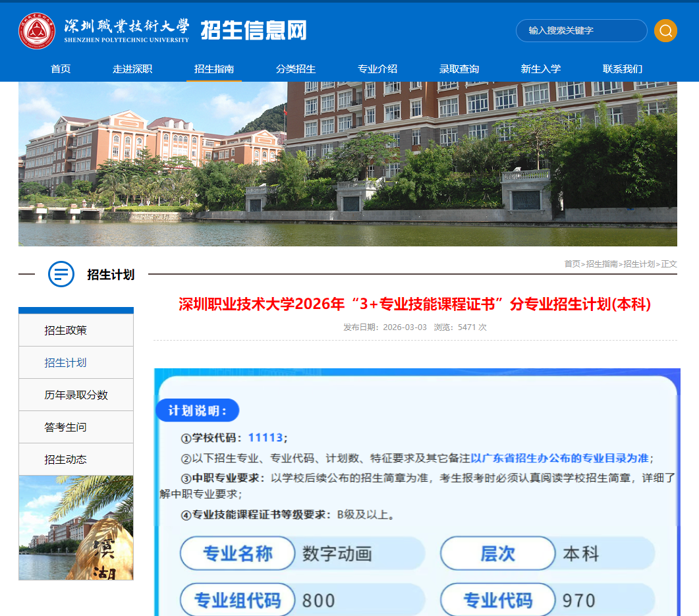The height and width of the screenshot is (616, 699).
Task: Open the 录取查询 navigation item
Action: tap(460, 69)
